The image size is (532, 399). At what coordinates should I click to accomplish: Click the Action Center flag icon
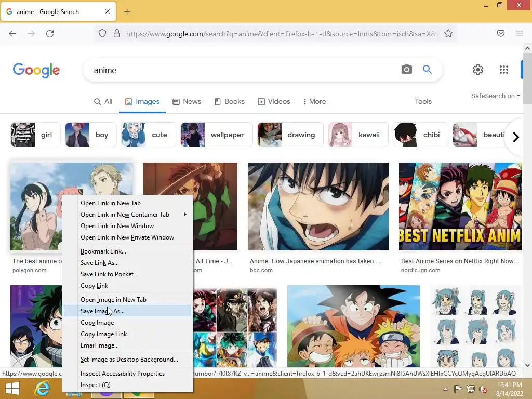tap(458, 389)
